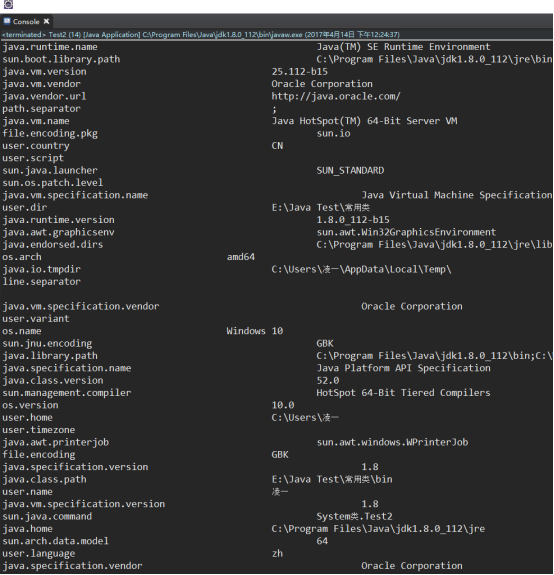Select the text java.runtime.name
Viewport: 554px width, 575px height.
[50, 47]
